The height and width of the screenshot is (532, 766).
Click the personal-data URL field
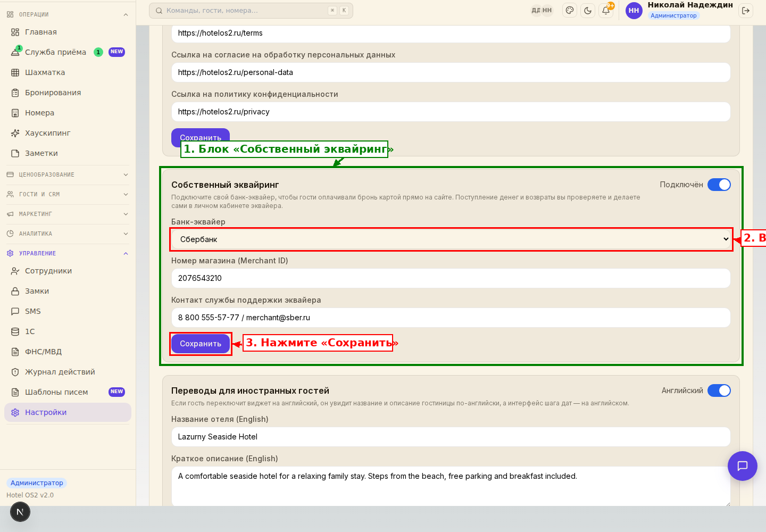coord(451,72)
